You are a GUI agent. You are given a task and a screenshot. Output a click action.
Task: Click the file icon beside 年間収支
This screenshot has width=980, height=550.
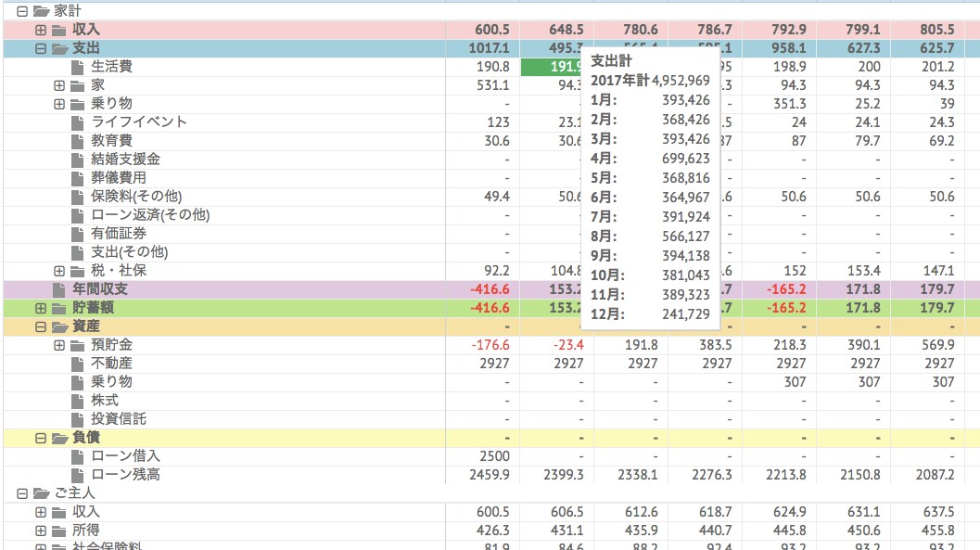pos(58,289)
